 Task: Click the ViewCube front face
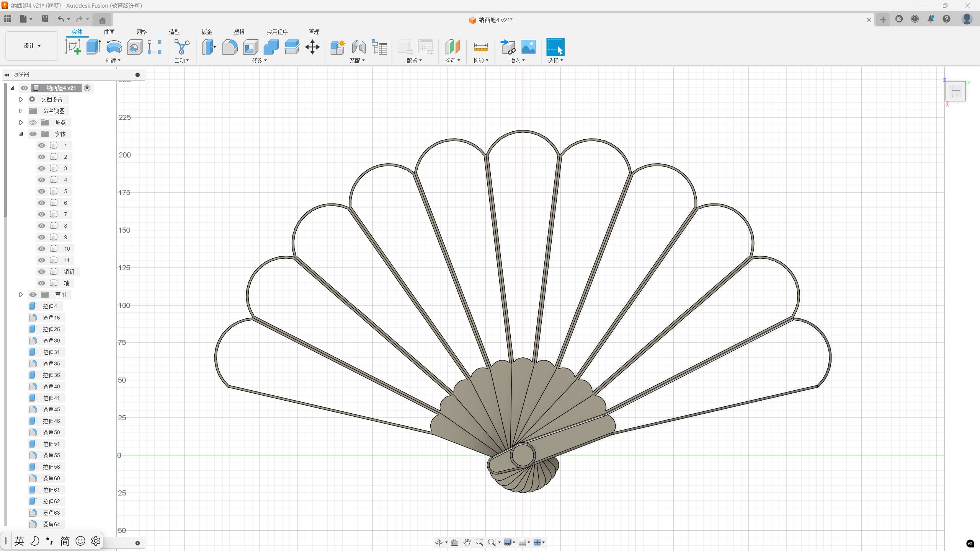[955, 92]
